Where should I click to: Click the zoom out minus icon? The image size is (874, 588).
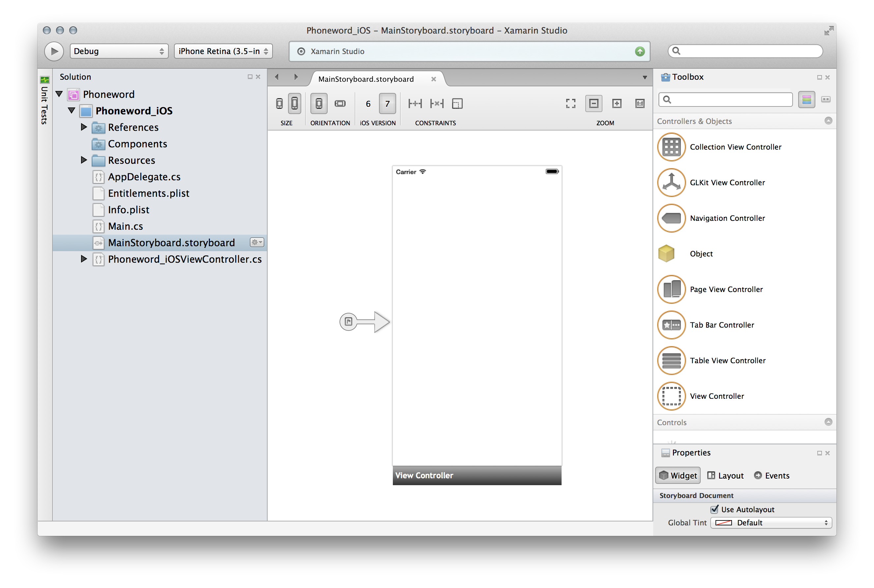point(594,103)
